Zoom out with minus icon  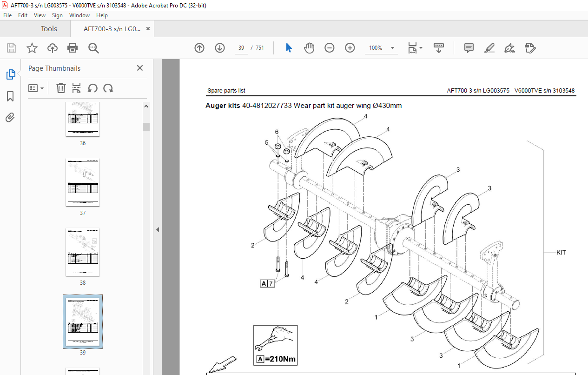pos(330,48)
